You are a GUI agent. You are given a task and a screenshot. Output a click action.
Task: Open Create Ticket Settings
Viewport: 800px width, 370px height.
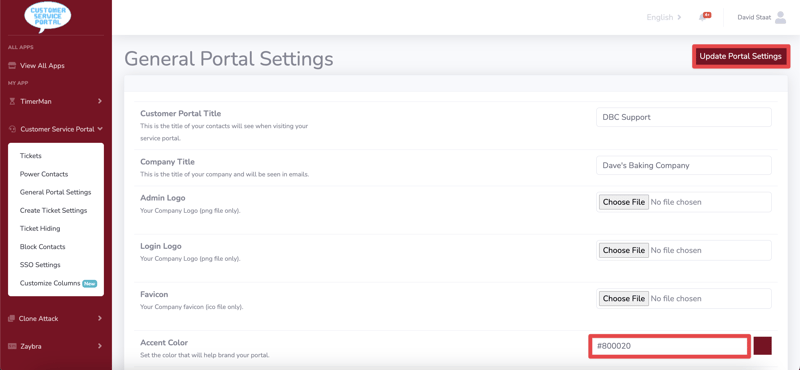click(x=54, y=210)
